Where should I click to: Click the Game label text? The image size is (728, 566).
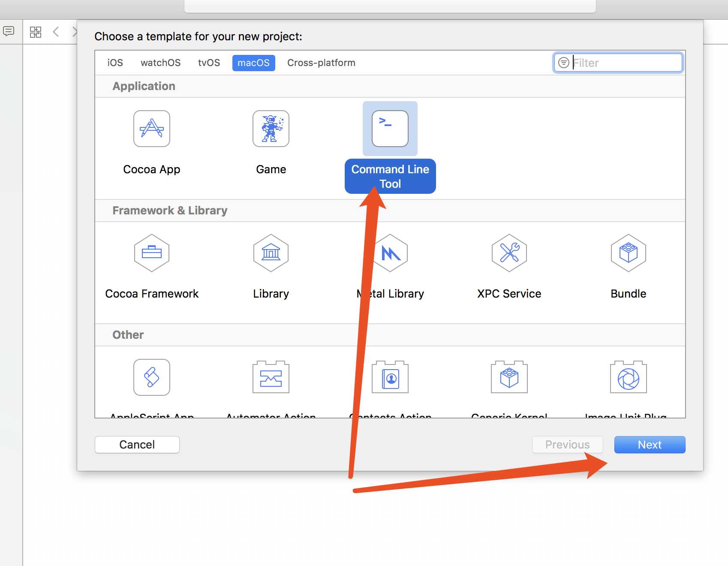[271, 169]
